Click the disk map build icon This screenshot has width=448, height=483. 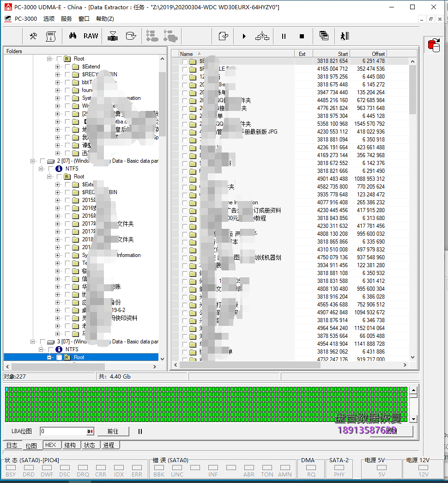(x=113, y=36)
